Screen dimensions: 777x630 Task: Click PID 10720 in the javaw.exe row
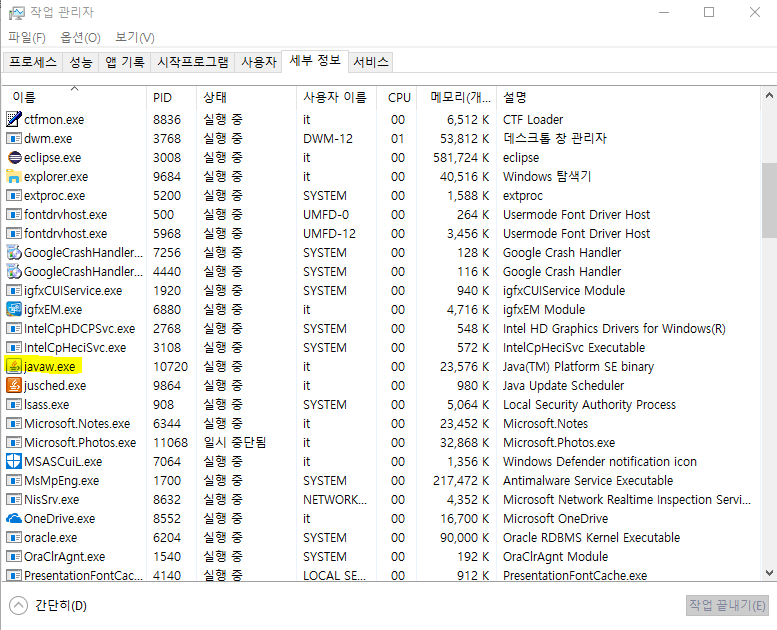click(170, 366)
